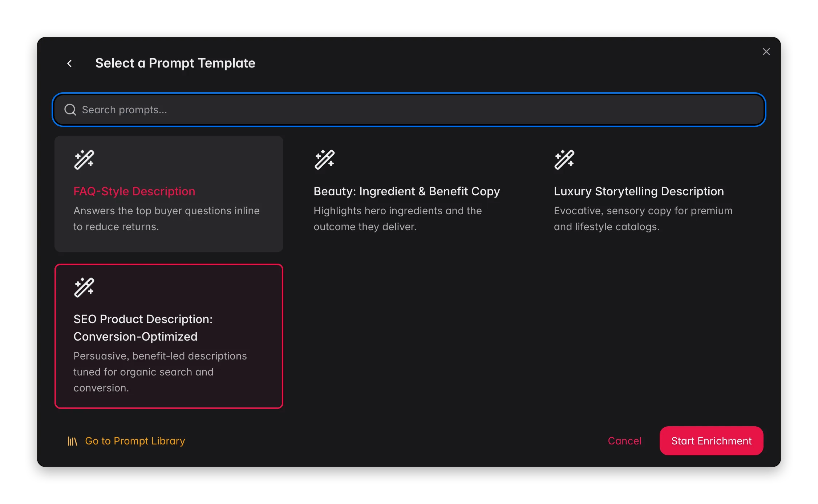The width and height of the screenshot is (818, 504).
Task: Choose Beauty: Ingredient & Benefit Copy title
Action: coord(407,191)
